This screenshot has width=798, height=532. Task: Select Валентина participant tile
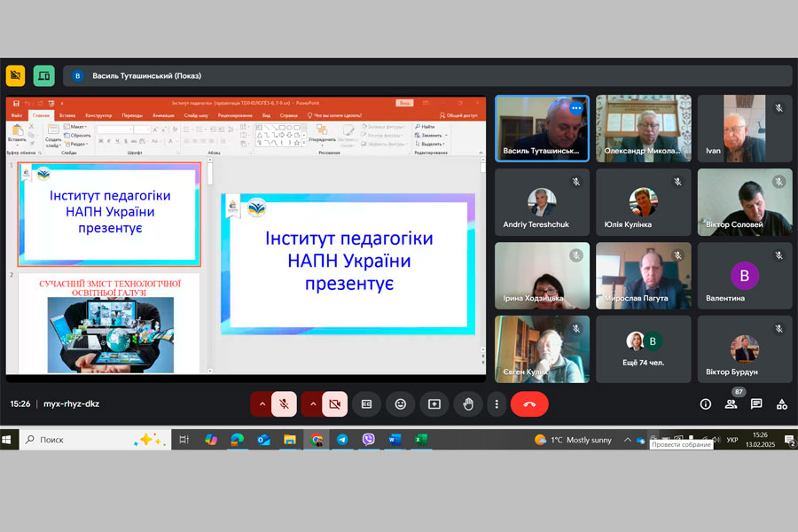point(745,276)
